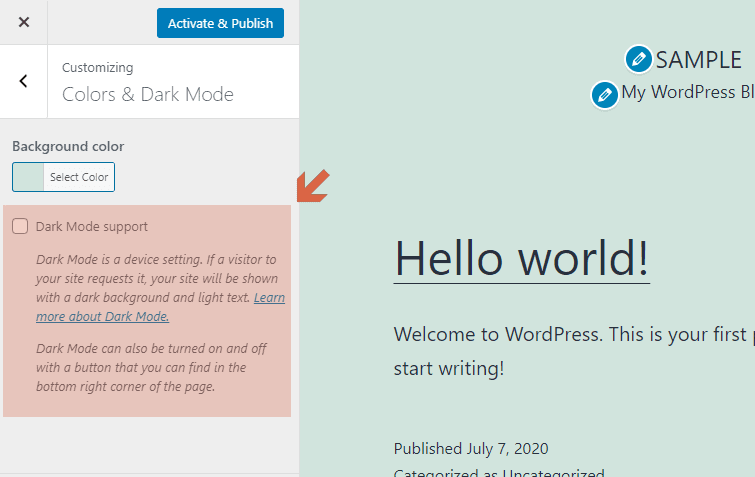
Task: Close the Customizer with the X icon
Action: coord(24,22)
